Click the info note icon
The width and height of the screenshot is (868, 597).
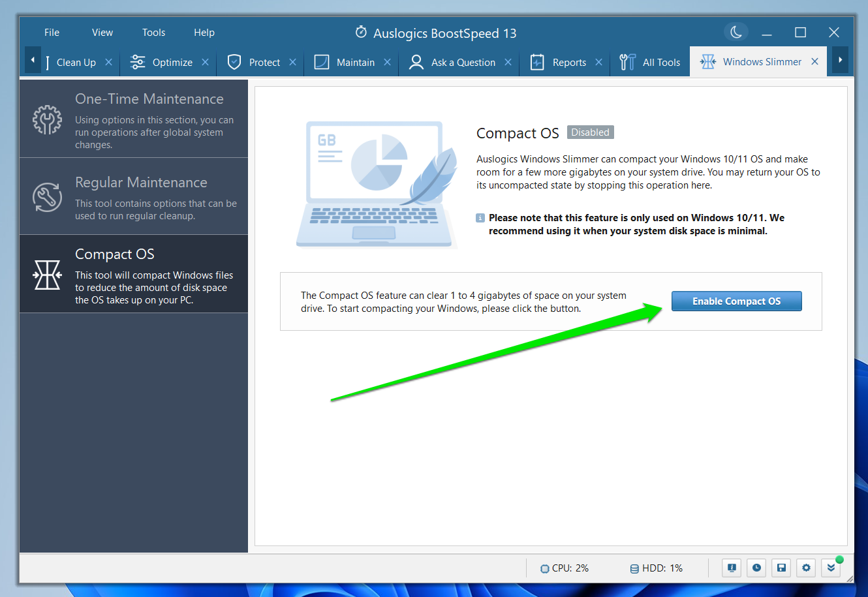(480, 218)
